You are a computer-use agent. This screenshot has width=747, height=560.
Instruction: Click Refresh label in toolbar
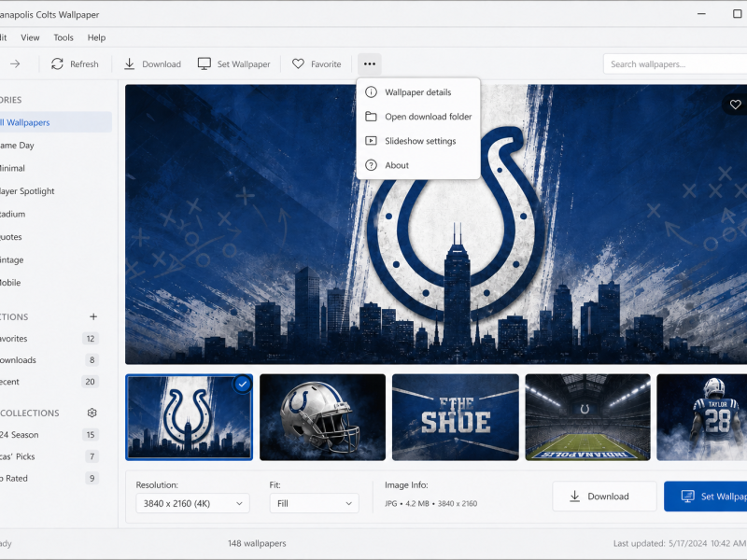coord(84,64)
